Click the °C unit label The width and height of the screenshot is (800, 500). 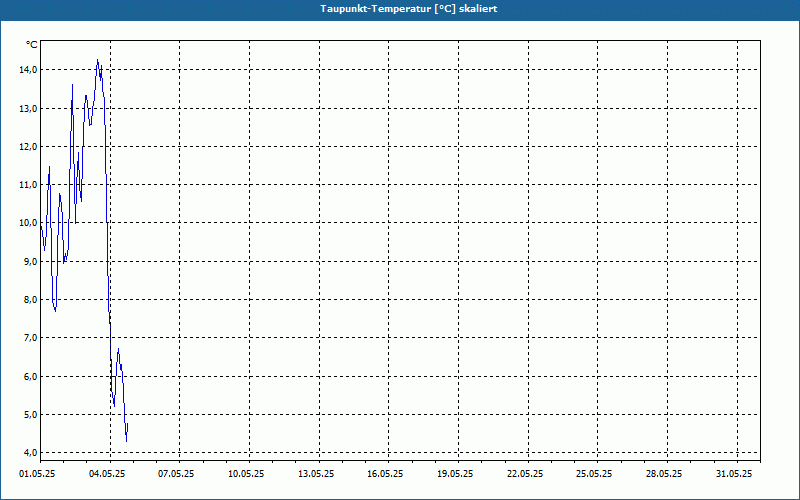pos(32,45)
